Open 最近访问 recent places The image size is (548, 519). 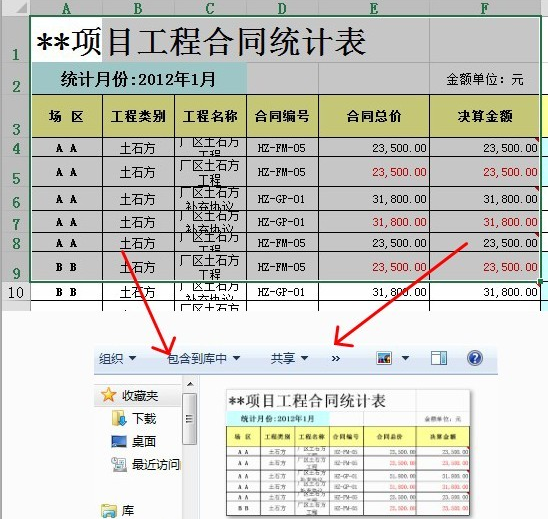point(145,464)
